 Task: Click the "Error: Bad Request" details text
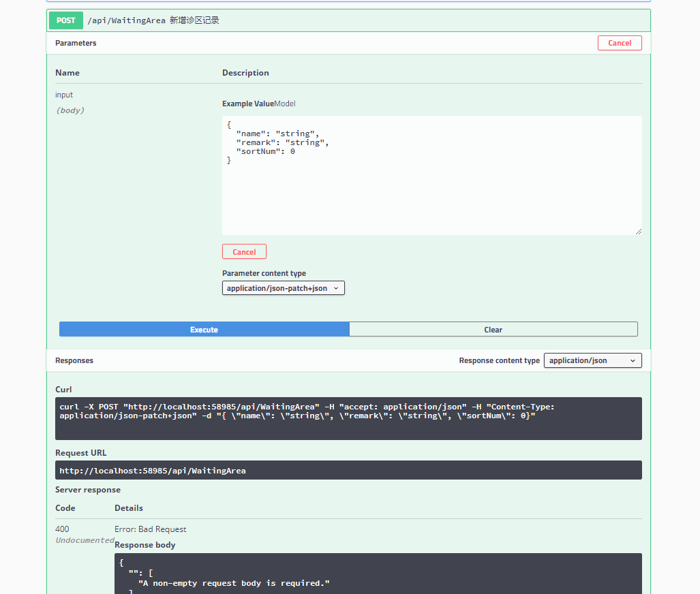[151, 529]
